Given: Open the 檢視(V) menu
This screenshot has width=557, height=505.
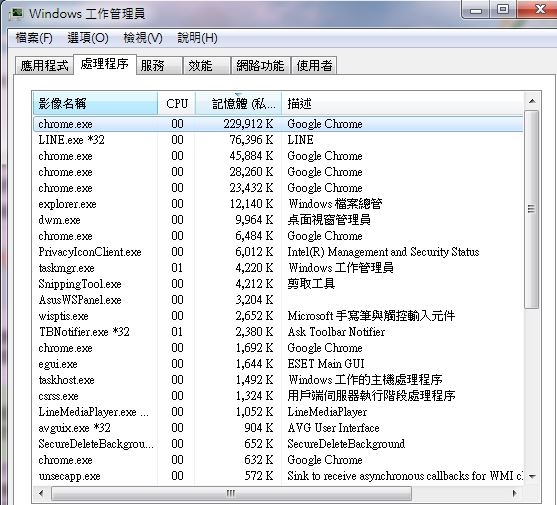Looking at the screenshot, I should point(143,38).
